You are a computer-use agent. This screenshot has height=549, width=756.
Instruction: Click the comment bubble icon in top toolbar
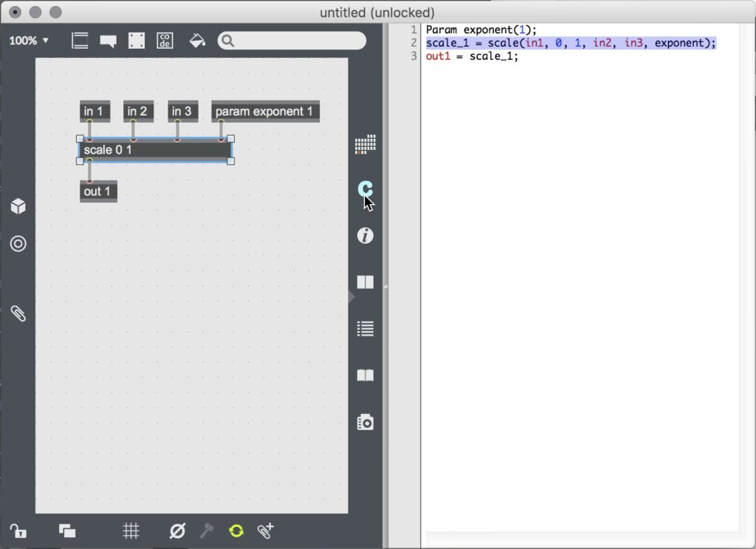point(109,41)
